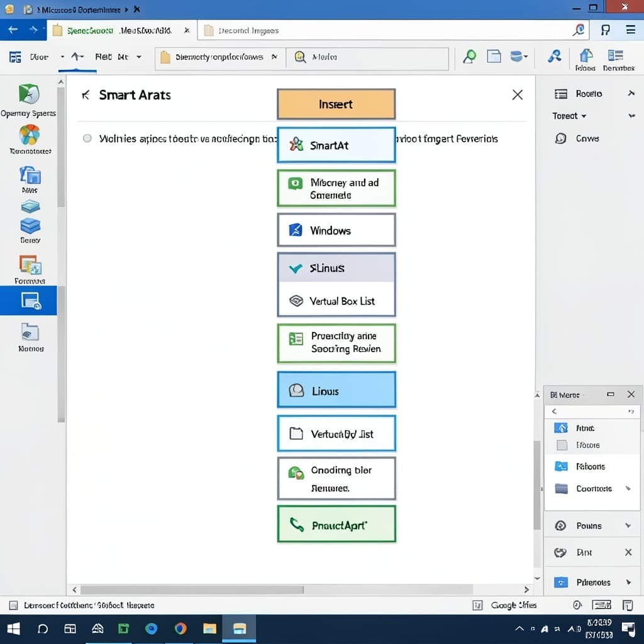Choose the Windows list item
The height and width of the screenshot is (644, 644).
pos(336,230)
